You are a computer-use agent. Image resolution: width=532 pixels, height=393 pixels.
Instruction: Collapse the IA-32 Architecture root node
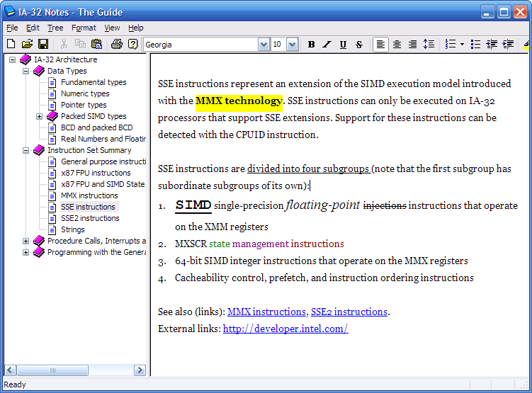coord(13,60)
